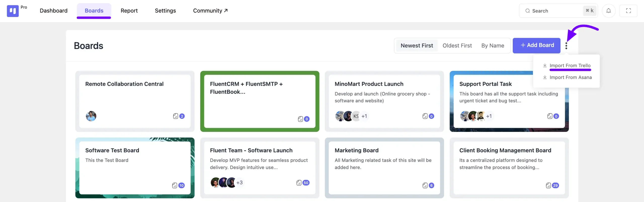
Task: Open Remote Collaboration Central board
Action: coord(135,101)
